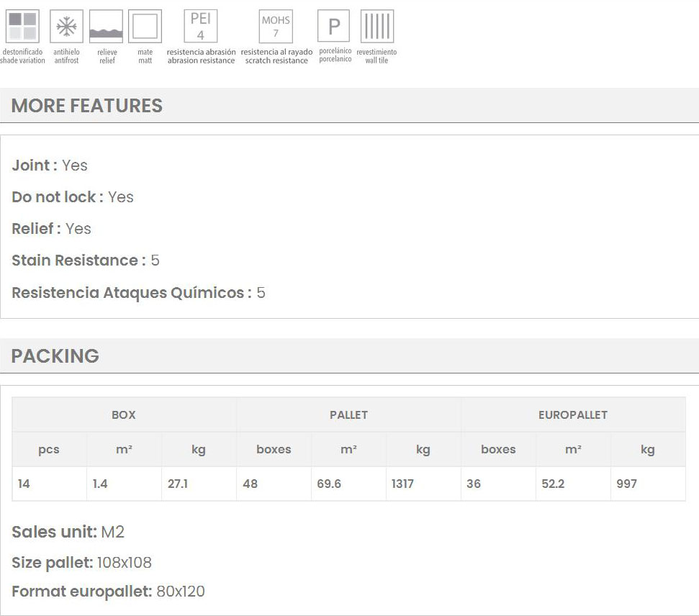Click the Resistencia Ataques Químicos label

coord(132,293)
